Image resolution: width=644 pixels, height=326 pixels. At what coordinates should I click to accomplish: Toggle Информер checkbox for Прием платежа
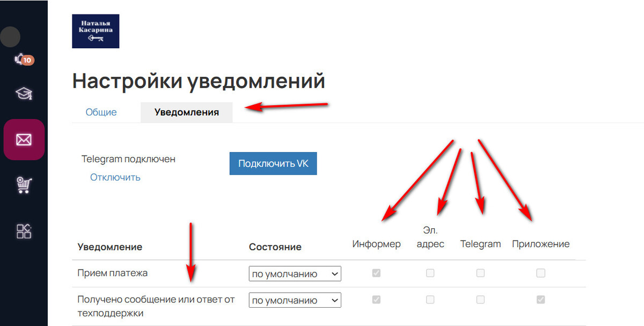[376, 273]
